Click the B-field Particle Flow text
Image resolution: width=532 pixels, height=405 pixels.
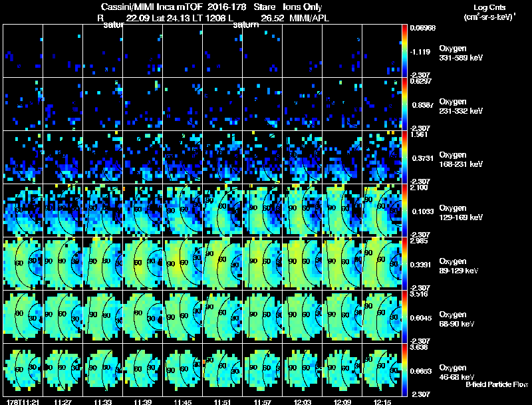[x=497, y=384]
